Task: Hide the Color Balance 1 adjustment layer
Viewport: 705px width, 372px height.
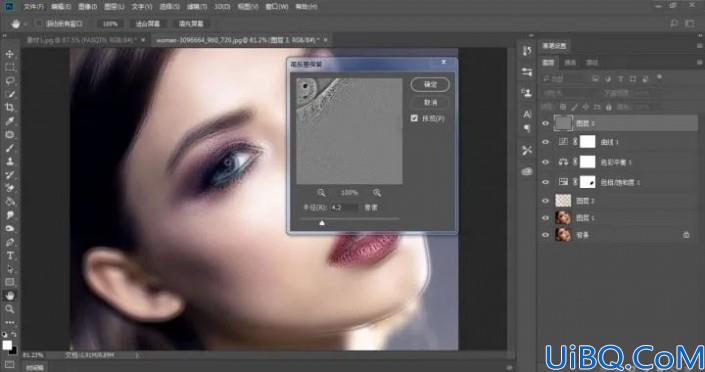Action: point(545,162)
